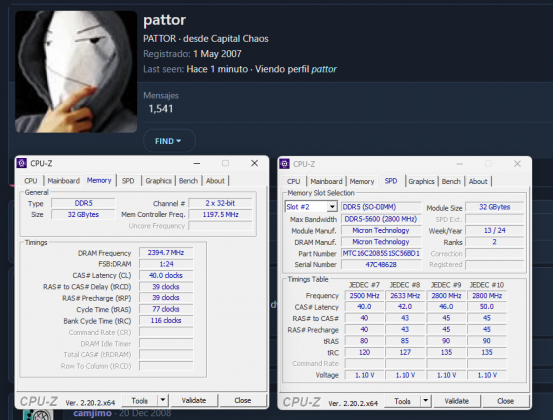This screenshot has width=553, height=420.
Task: Expand the Slot #2 memory slot selector
Action: (332, 207)
